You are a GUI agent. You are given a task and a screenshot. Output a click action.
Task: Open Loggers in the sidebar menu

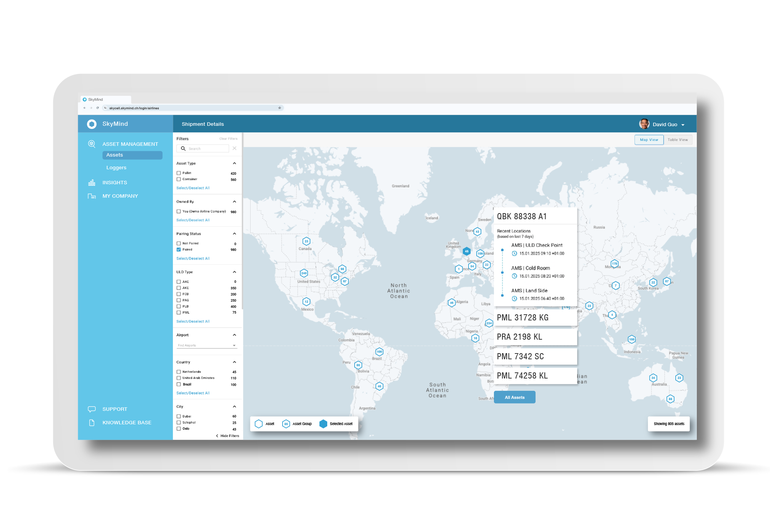point(116,168)
